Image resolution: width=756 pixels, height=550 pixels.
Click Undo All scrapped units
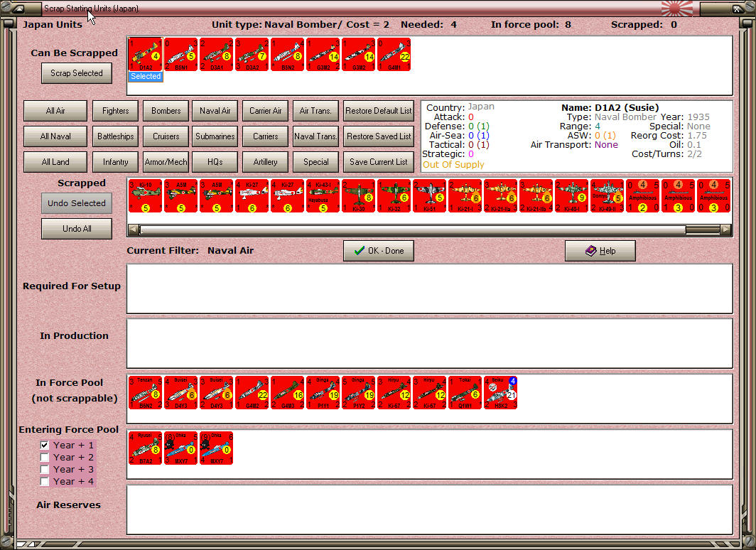pyautogui.click(x=77, y=229)
